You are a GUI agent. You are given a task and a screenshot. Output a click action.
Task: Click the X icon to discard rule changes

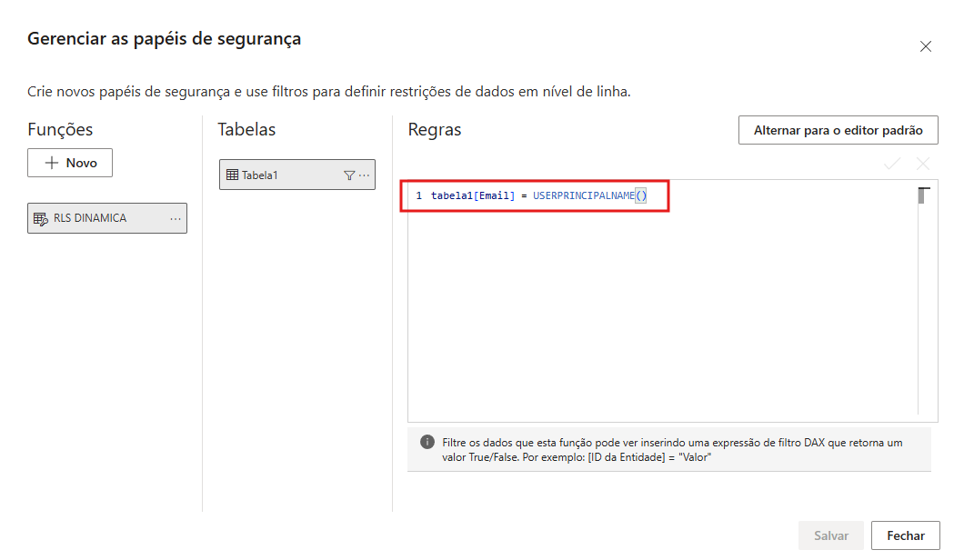923,164
